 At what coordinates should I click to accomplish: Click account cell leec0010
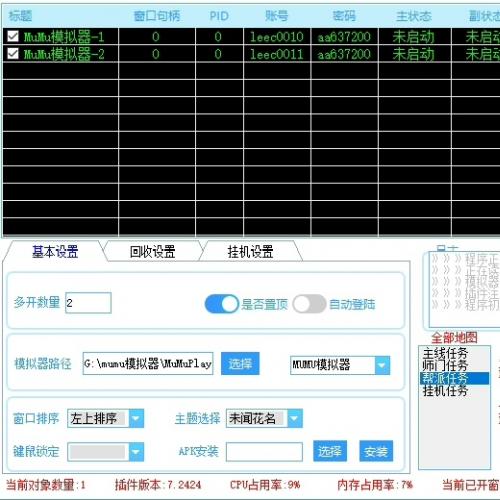pyautogui.click(x=277, y=36)
